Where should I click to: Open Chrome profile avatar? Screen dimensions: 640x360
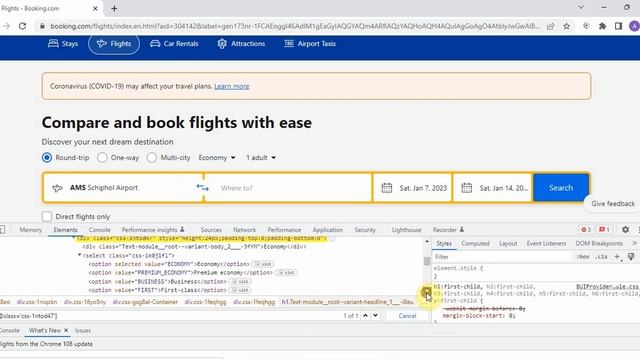(634, 26)
